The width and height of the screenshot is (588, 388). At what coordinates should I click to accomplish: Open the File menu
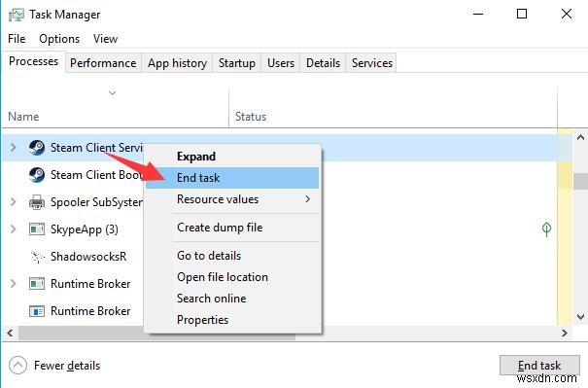tap(17, 39)
